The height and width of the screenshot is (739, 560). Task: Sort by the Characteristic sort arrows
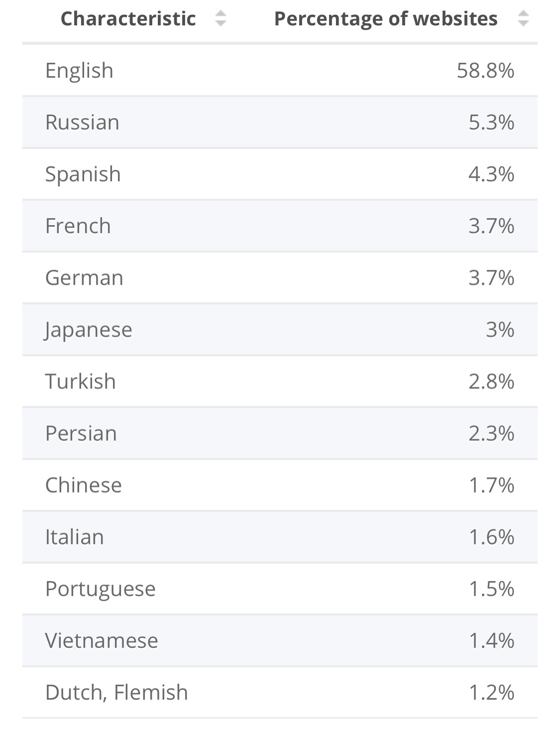click(221, 19)
